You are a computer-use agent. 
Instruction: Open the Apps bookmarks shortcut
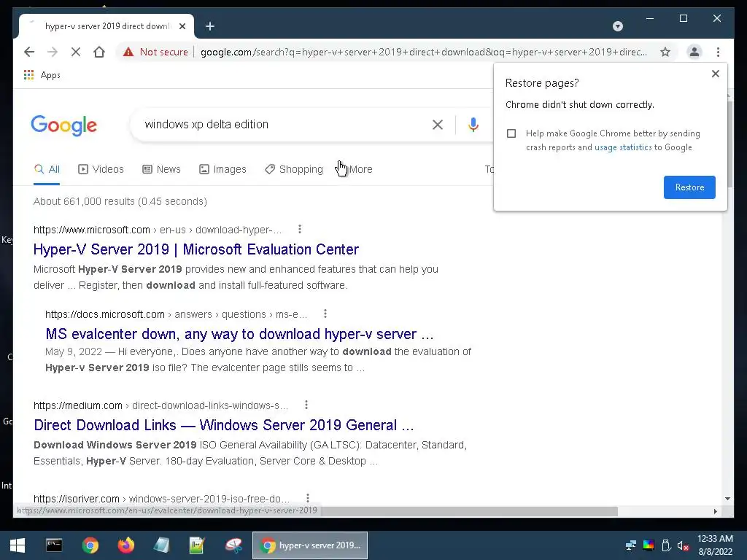(42, 75)
